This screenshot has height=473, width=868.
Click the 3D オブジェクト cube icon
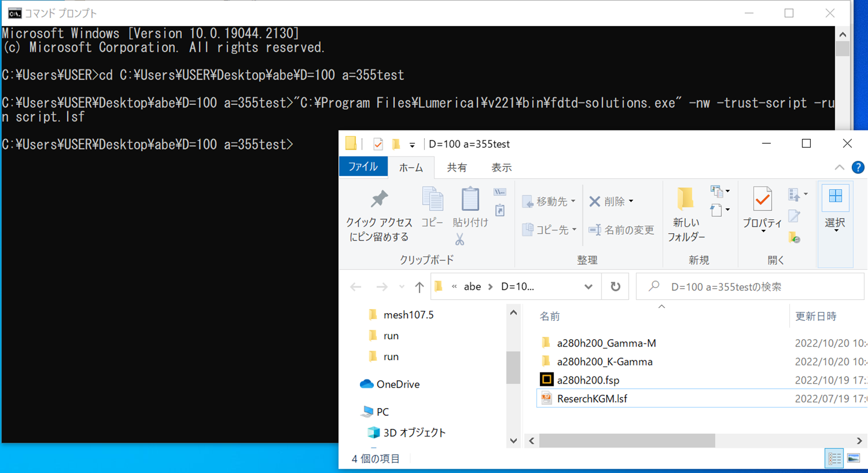tap(373, 432)
